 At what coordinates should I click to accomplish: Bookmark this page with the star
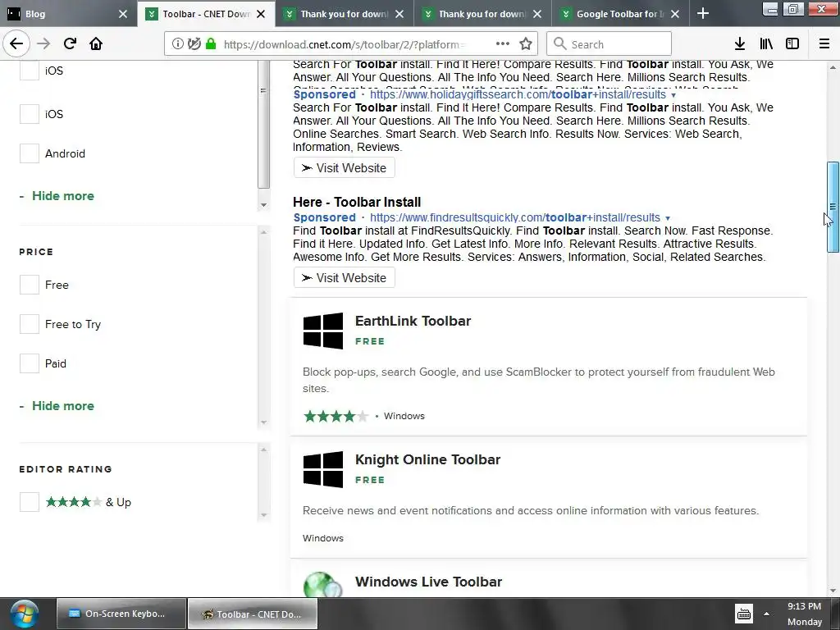pos(526,44)
